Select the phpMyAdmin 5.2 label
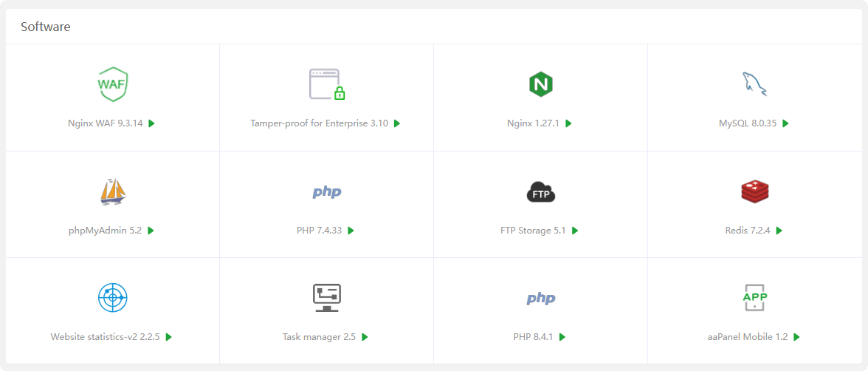Screen dimensions: 868x371 pos(105,231)
